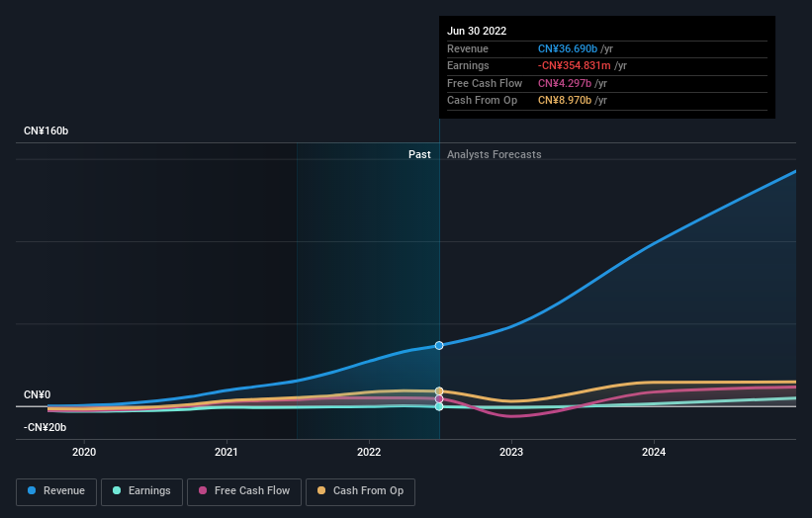Click the 2022 x-axis label
The image size is (812, 518).
[x=369, y=453]
